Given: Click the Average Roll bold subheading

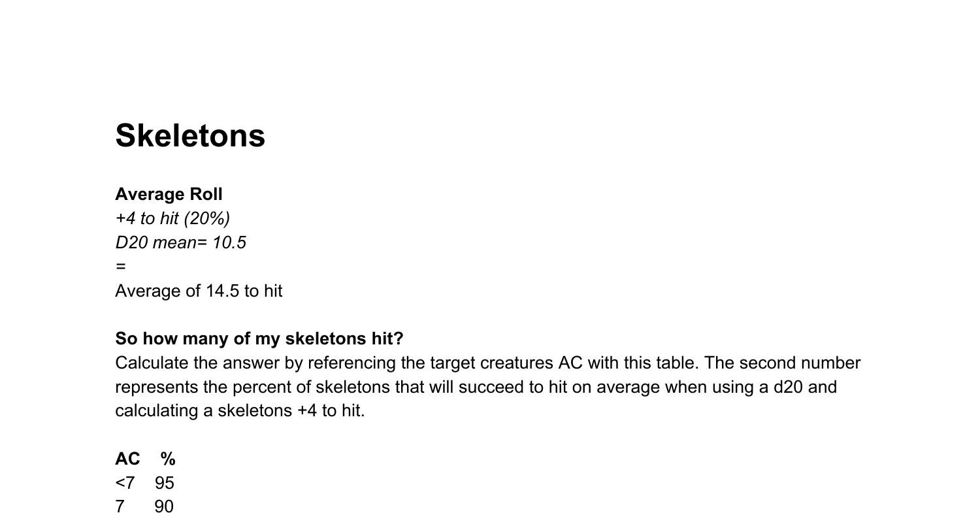Looking at the screenshot, I should [169, 194].
